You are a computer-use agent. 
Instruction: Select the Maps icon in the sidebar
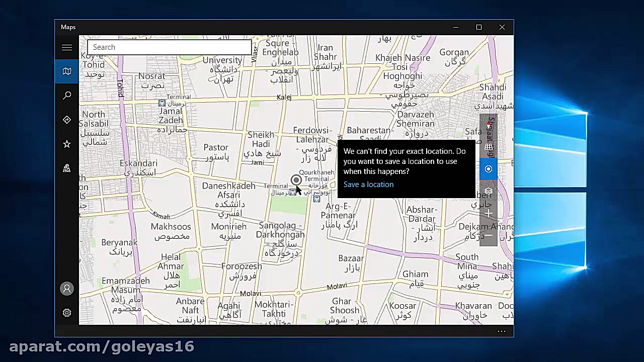click(x=67, y=71)
